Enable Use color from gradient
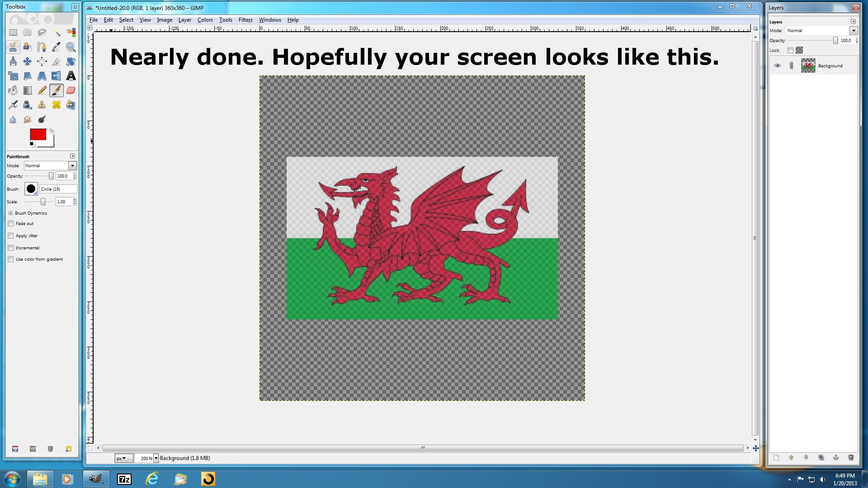This screenshot has height=488, width=868. tap(11, 259)
